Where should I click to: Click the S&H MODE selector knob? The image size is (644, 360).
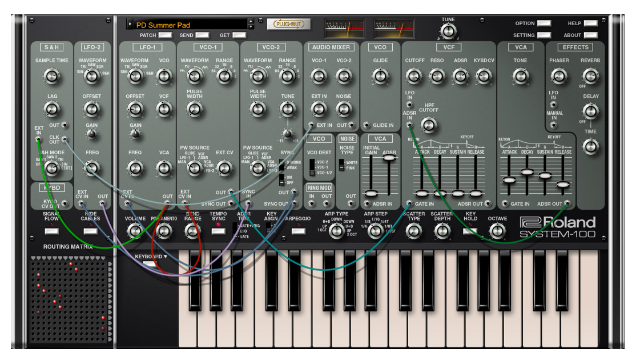click(x=52, y=167)
